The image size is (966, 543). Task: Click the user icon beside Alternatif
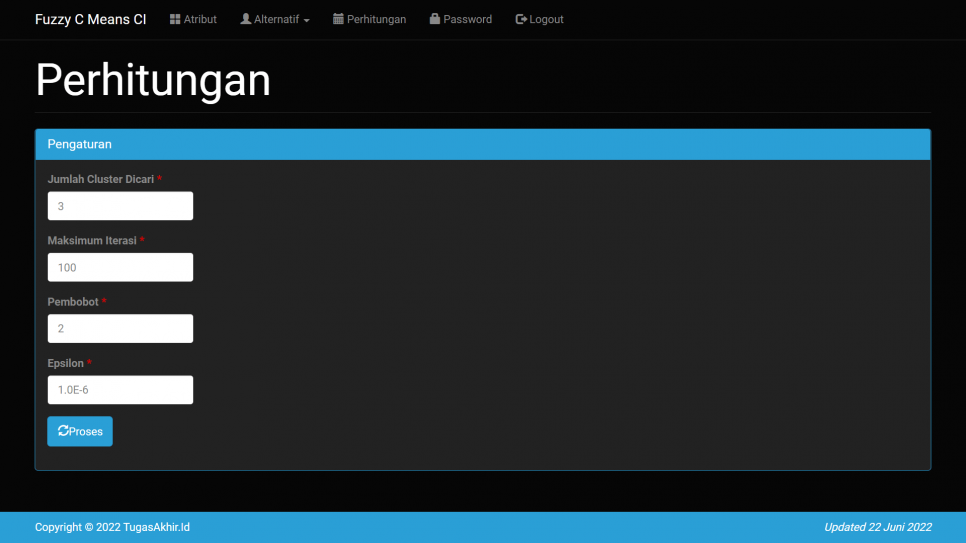point(245,19)
